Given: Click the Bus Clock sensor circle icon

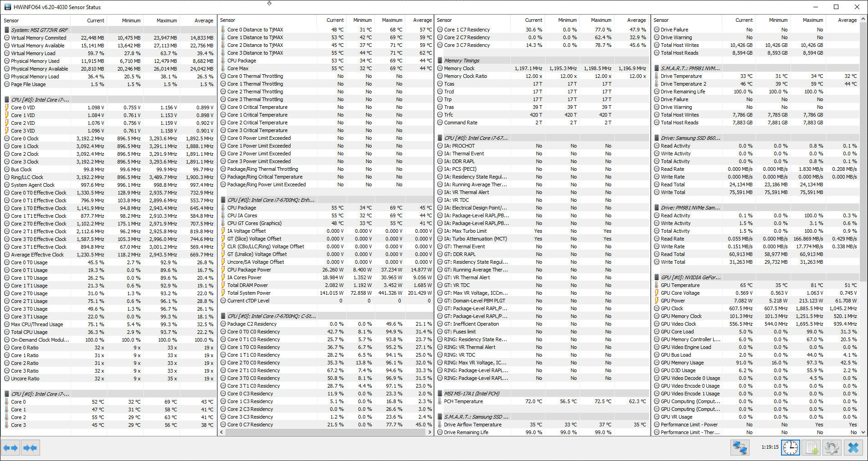Looking at the screenshot, I should (x=7, y=169).
